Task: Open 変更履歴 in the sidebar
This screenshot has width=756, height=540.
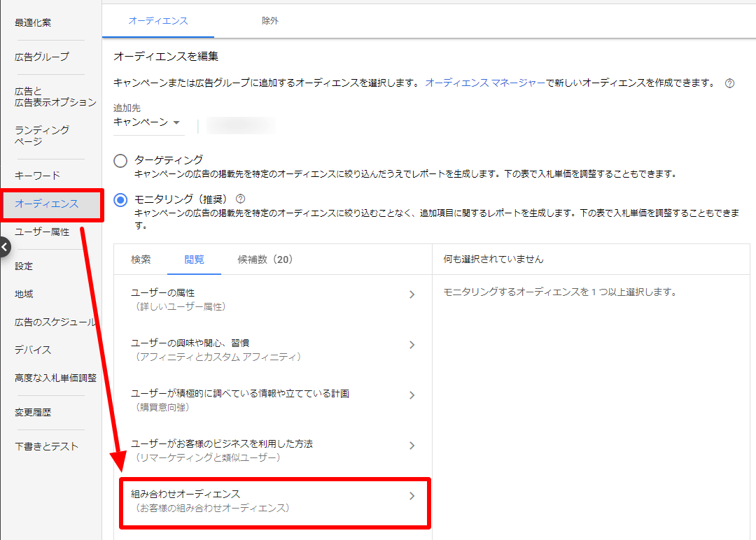Action: tap(33, 413)
